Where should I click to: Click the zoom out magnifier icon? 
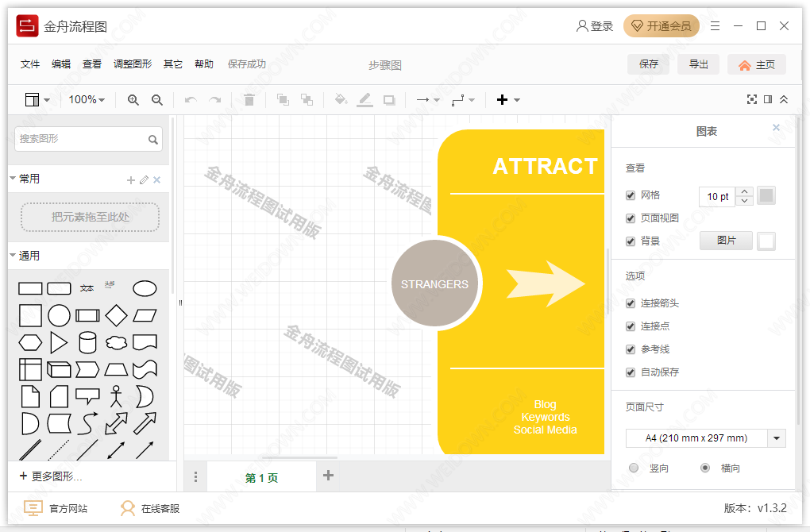click(x=157, y=100)
